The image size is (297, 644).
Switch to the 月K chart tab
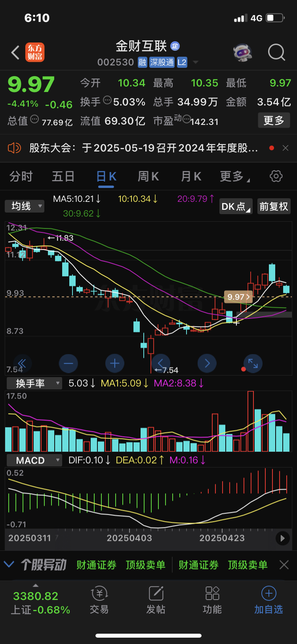[x=191, y=176]
